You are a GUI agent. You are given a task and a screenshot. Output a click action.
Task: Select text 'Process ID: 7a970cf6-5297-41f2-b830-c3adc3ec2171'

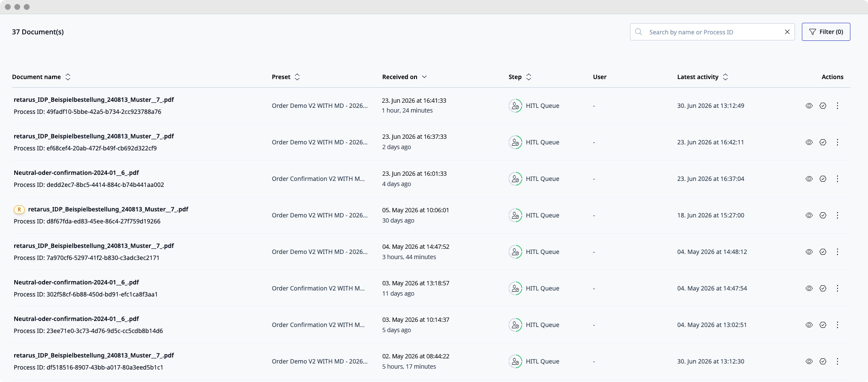tap(87, 258)
